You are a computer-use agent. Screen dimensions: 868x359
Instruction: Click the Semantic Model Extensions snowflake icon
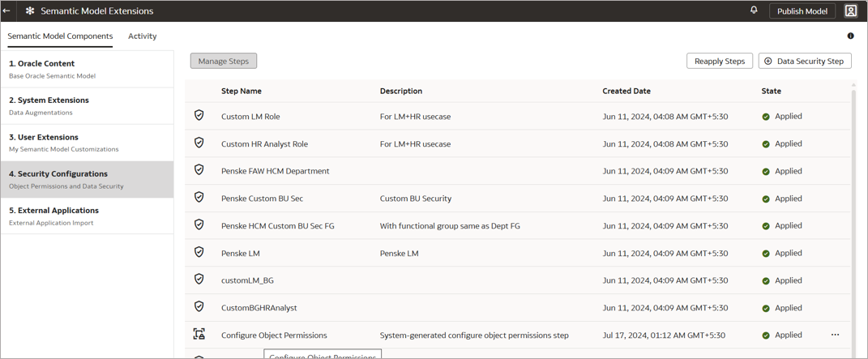pos(30,11)
